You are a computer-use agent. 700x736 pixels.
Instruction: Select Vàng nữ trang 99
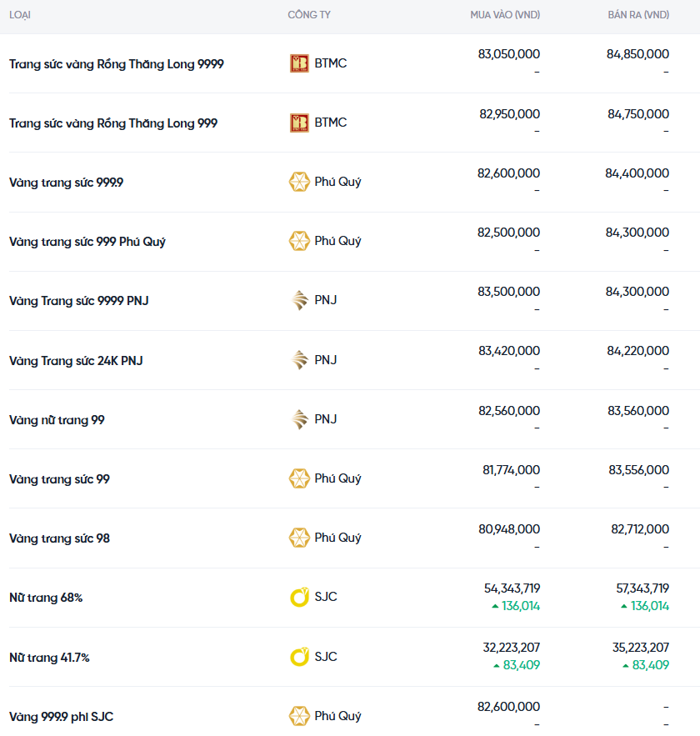[x=57, y=419]
